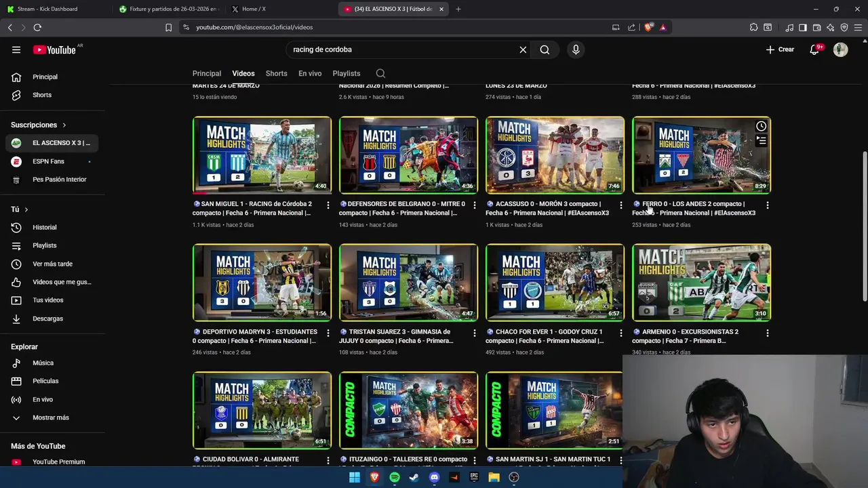
Task: Open Música under Explorar
Action: tap(52, 363)
